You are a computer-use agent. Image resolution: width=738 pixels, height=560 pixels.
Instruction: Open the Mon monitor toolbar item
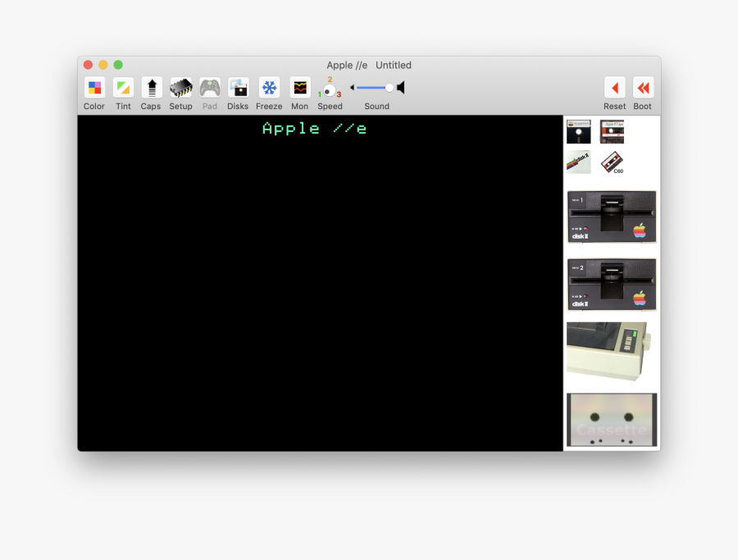click(x=300, y=88)
